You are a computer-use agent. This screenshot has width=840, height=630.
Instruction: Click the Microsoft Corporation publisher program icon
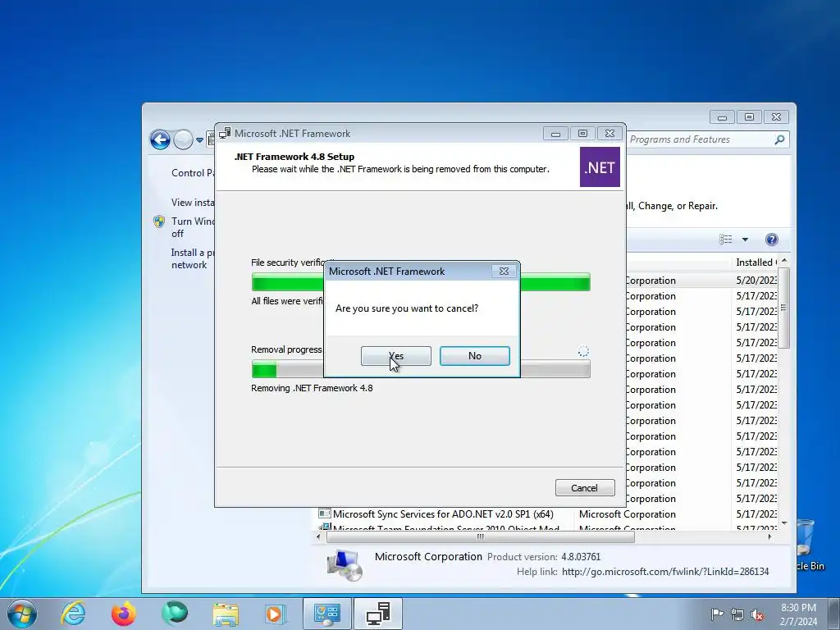345,565
